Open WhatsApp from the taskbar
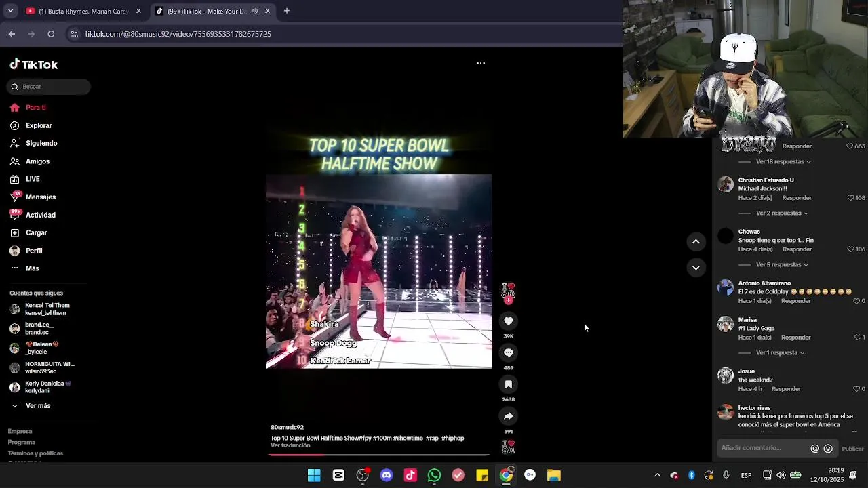 [x=434, y=475]
